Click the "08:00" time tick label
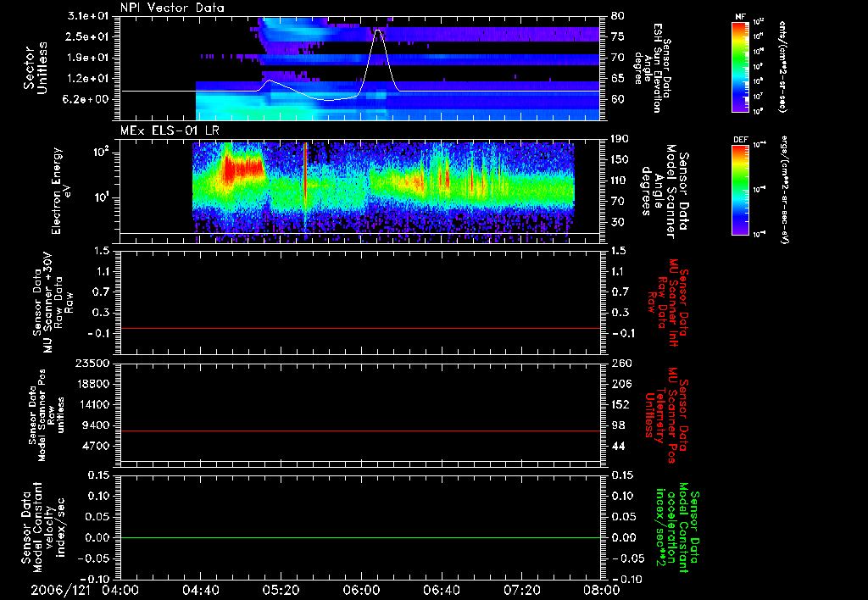868x600 pixels. (x=602, y=590)
